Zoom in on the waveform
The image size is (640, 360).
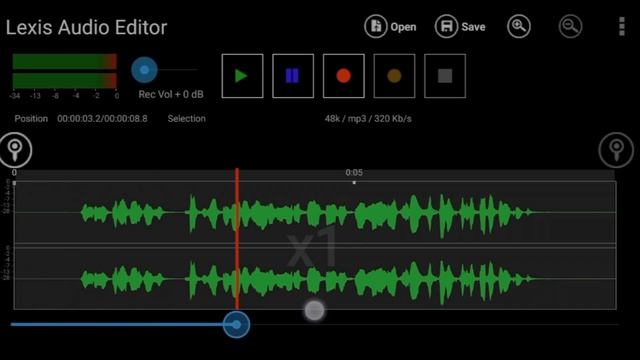coord(519,27)
